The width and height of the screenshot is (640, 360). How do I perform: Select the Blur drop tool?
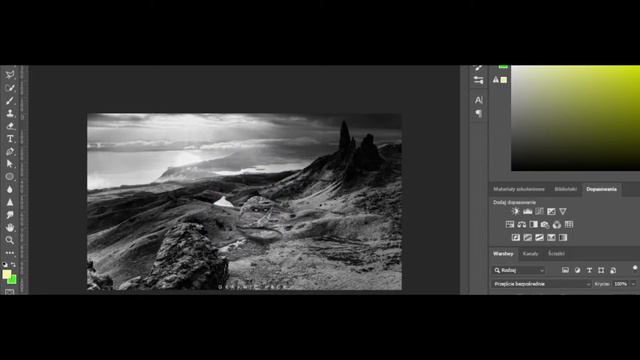[10, 189]
